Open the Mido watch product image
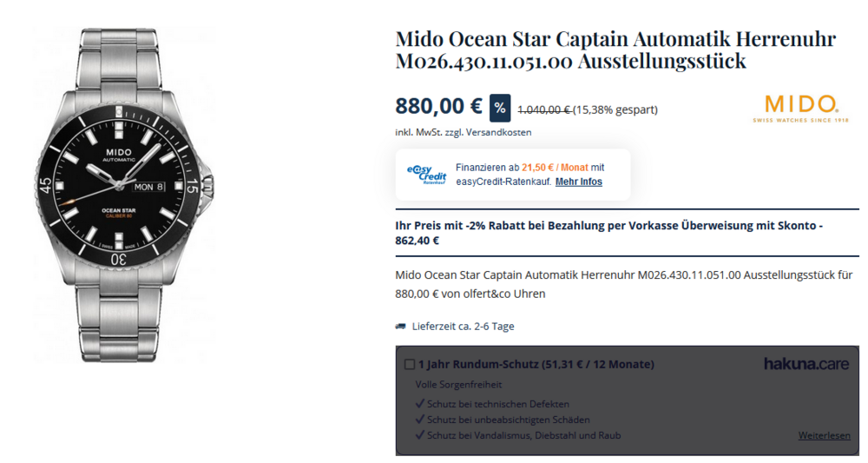 click(122, 195)
